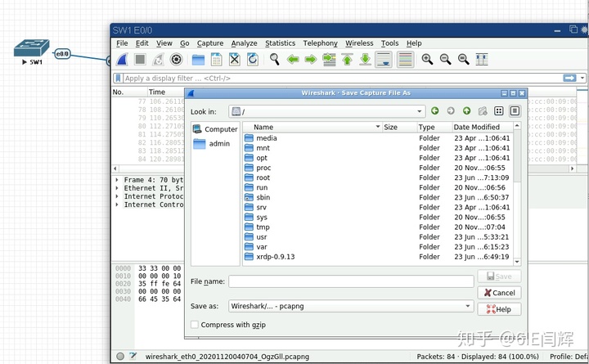Reset text to normal size
This screenshot has width=589, height=364.
coord(464,60)
